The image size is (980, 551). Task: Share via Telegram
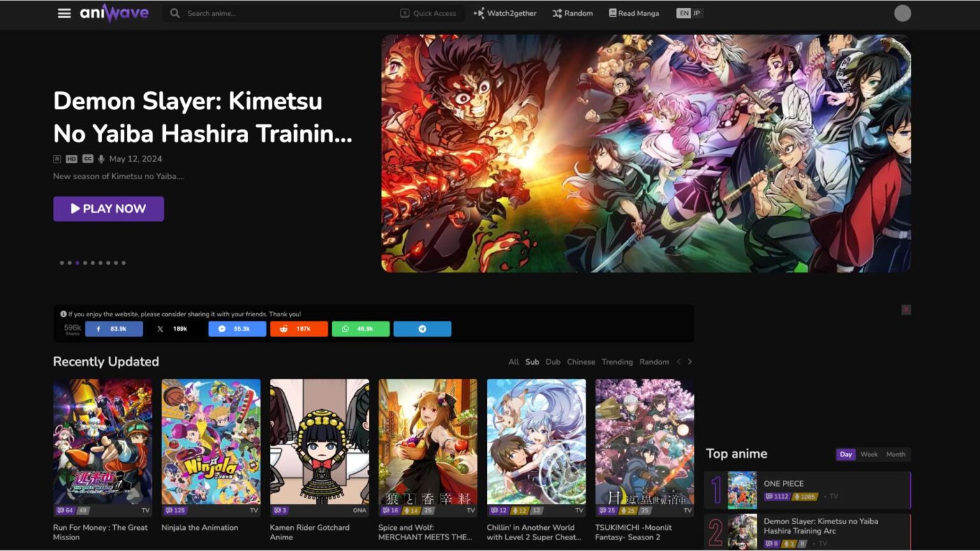pos(422,329)
